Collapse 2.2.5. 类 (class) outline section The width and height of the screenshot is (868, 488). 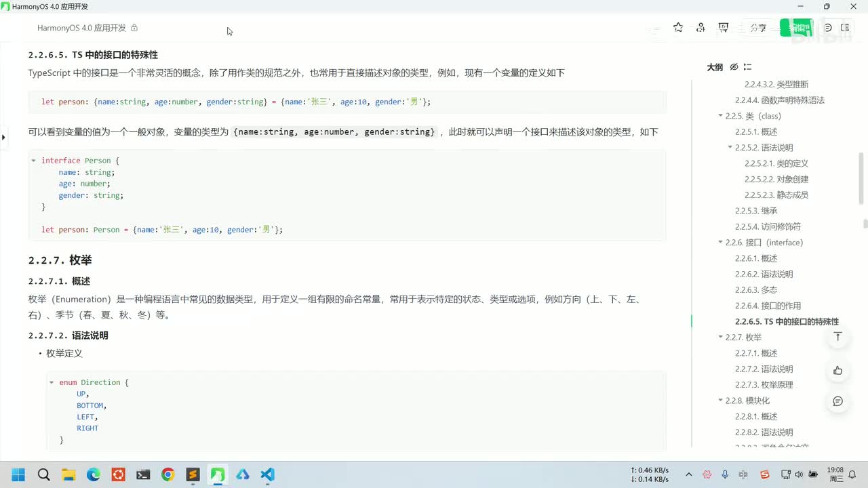(720, 116)
